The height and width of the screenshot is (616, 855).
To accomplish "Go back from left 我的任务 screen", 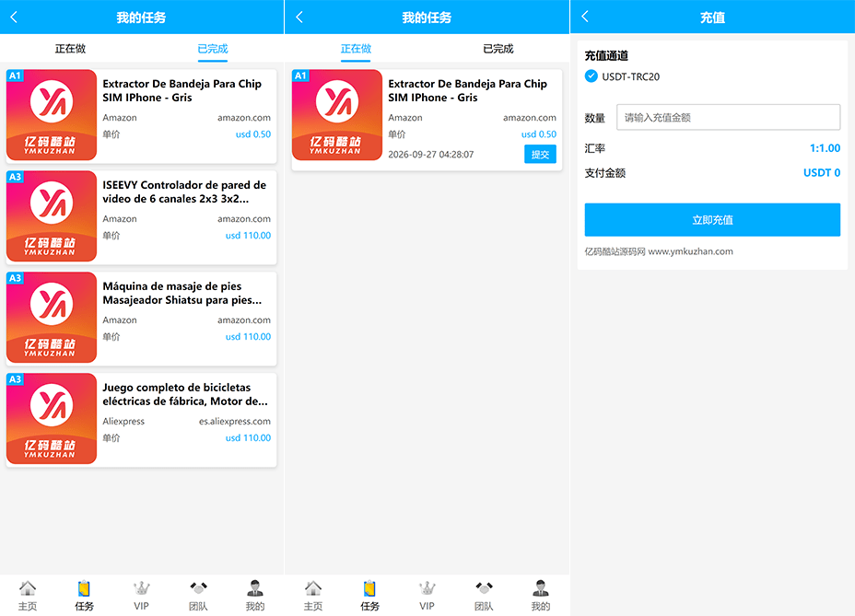I will click(14, 17).
